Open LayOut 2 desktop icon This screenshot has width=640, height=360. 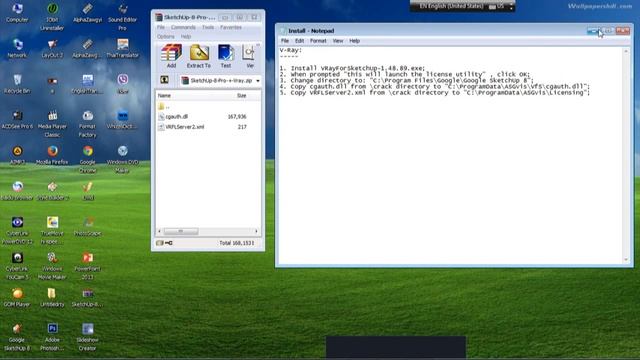point(52,48)
